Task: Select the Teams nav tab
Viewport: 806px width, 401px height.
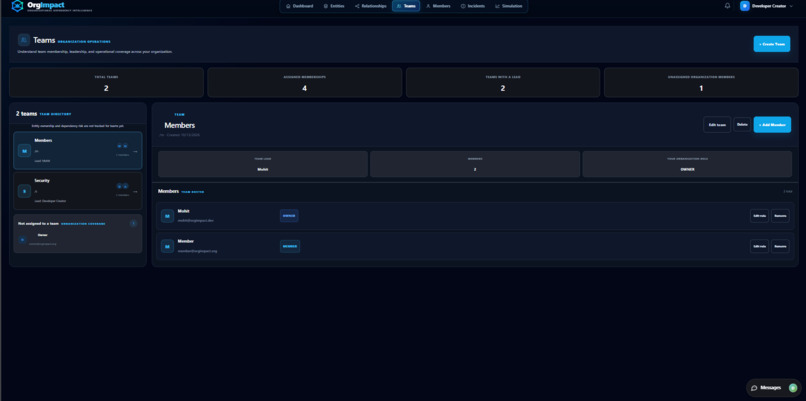Action: (406, 6)
